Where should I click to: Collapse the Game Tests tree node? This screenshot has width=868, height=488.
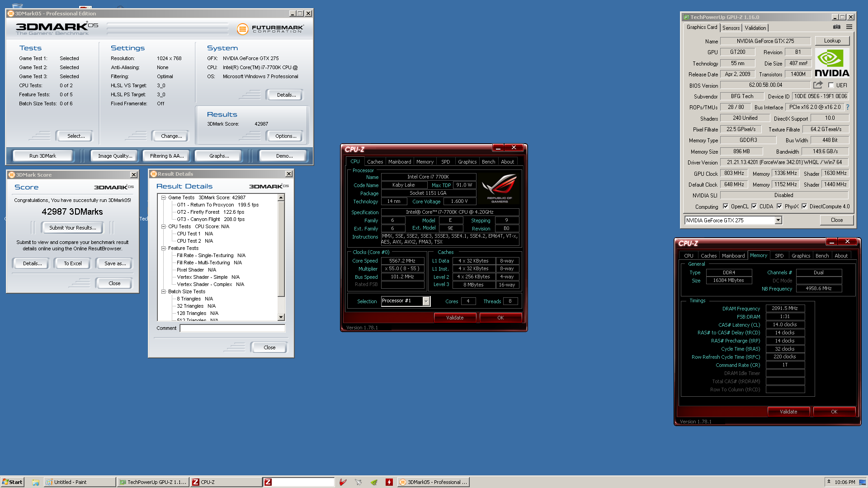pos(164,197)
